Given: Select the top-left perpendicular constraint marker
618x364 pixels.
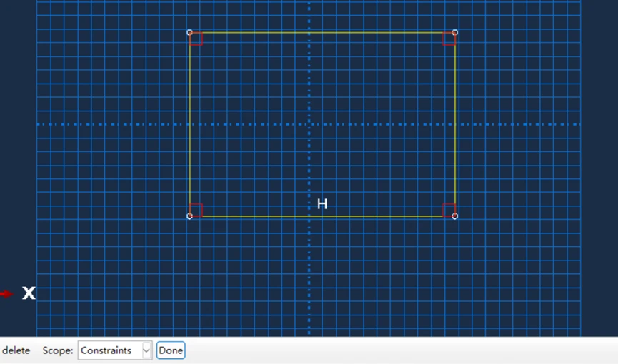Looking at the screenshot, I should click(196, 39).
